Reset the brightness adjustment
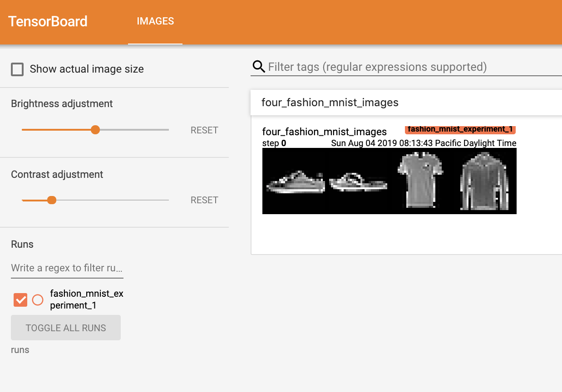This screenshot has height=392, width=562. [204, 130]
